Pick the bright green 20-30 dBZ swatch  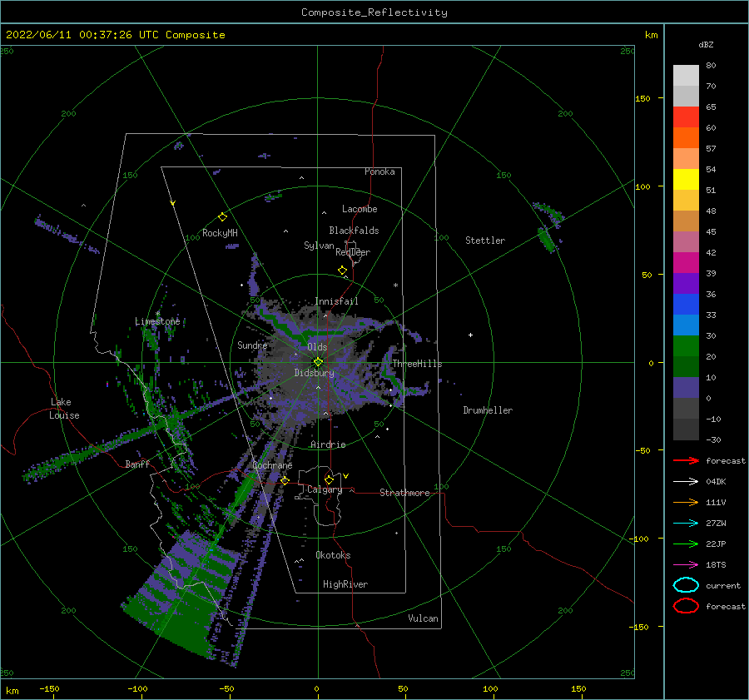point(686,346)
